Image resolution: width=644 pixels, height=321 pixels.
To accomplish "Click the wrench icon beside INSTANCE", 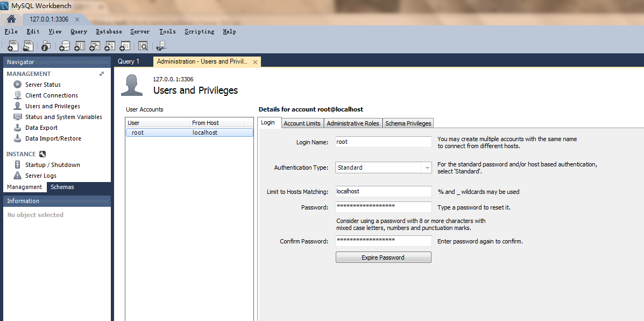I will click(x=43, y=154).
